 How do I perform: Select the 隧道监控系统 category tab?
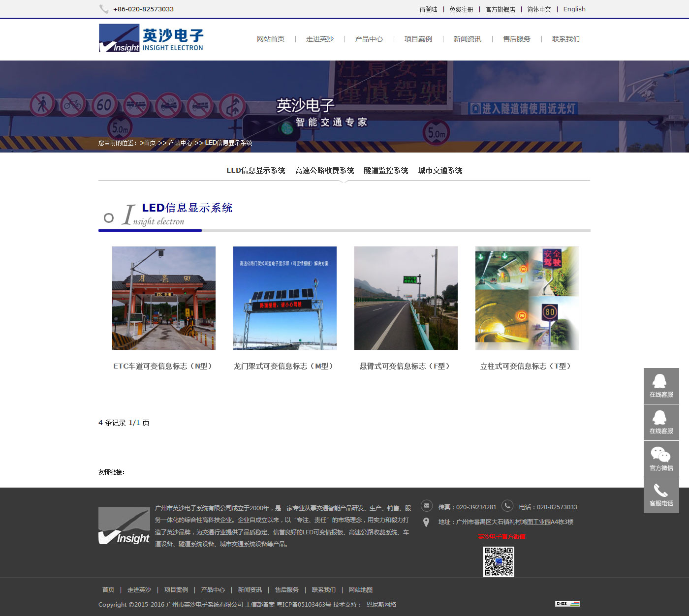pos(386,170)
